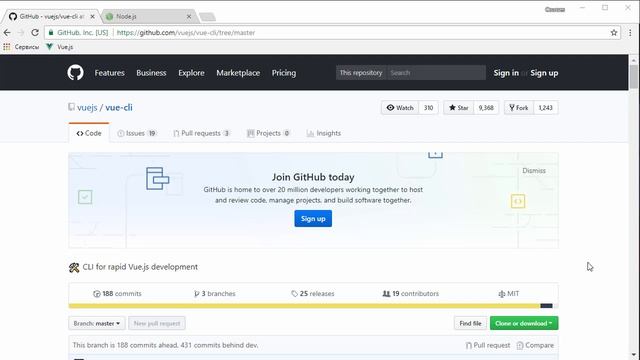Star the repository

click(458, 108)
